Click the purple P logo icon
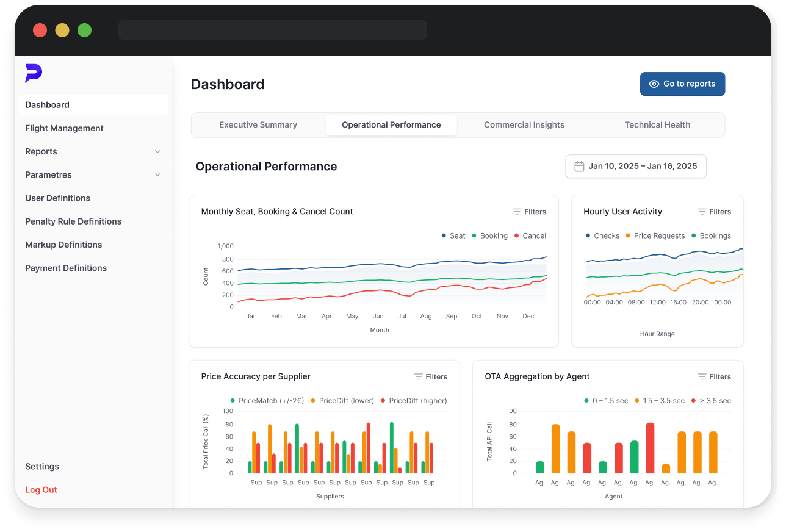 (33, 73)
